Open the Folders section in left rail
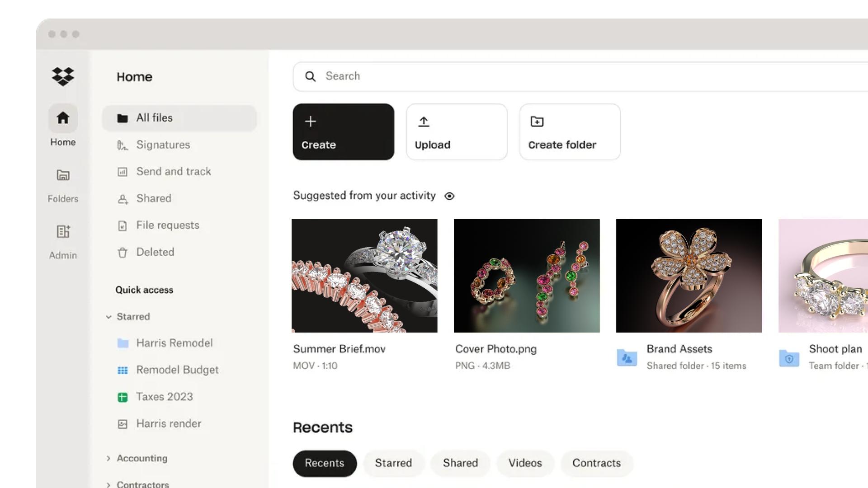The image size is (868, 488). [x=63, y=186]
